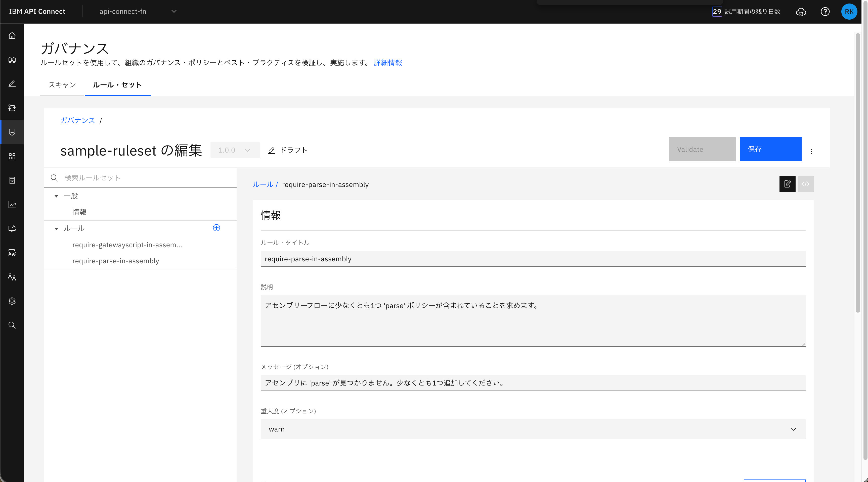
Task: Switch to the source code view
Action: (805, 184)
